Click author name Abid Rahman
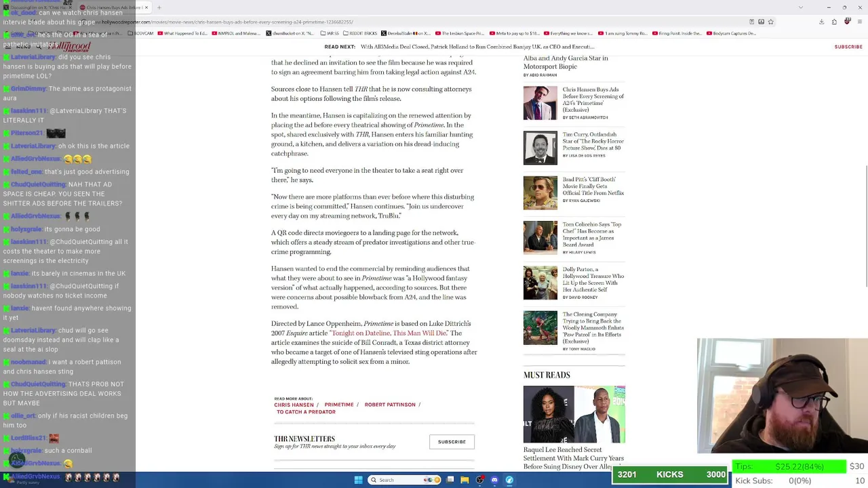 543,75
